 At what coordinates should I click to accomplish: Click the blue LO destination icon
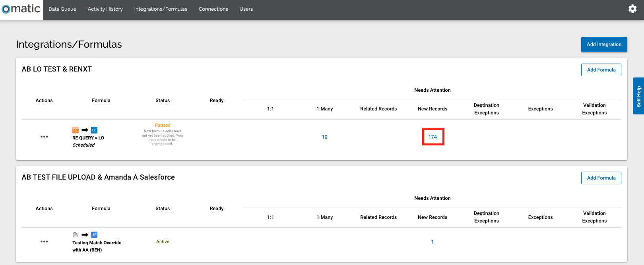coord(94,130)
